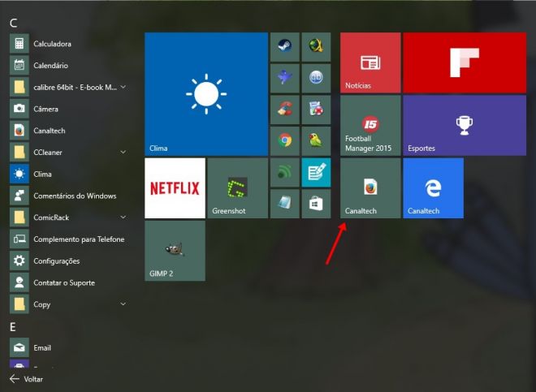The width and height of the screenshot is (536, 392).
Task: Open the Notícias news tile
Action: [370, 62]
